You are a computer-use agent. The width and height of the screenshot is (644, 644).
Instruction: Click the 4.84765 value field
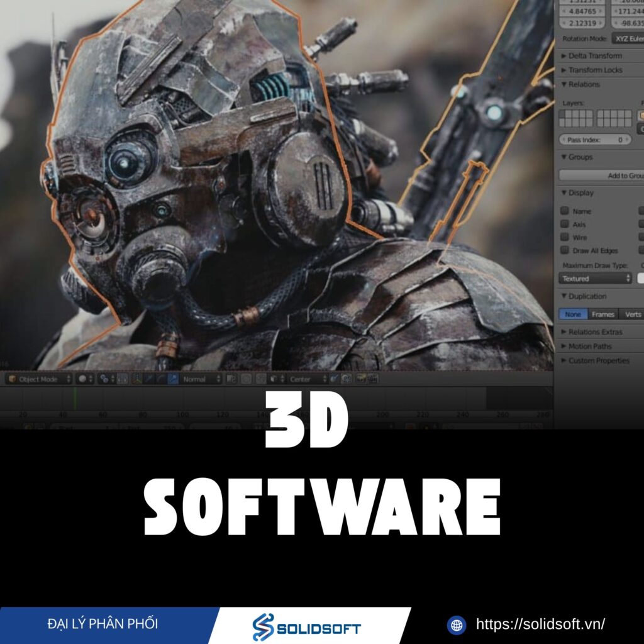click(x=582, y=11)
